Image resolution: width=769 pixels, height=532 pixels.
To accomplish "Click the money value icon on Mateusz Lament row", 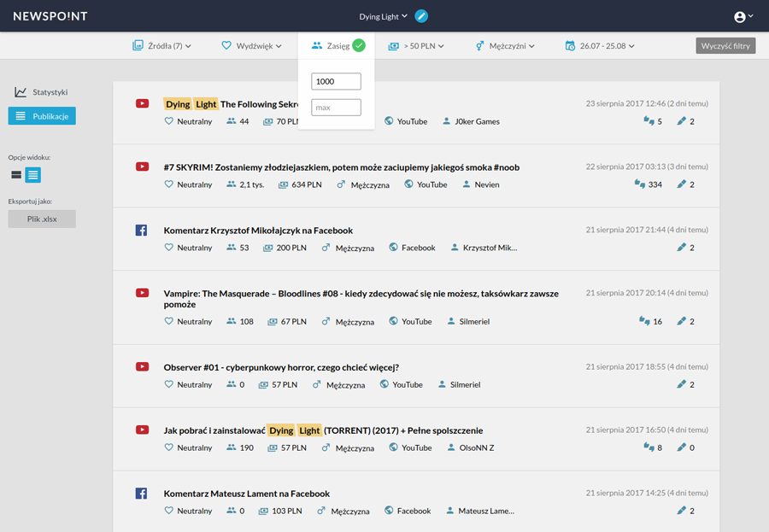I will (263, 511).
